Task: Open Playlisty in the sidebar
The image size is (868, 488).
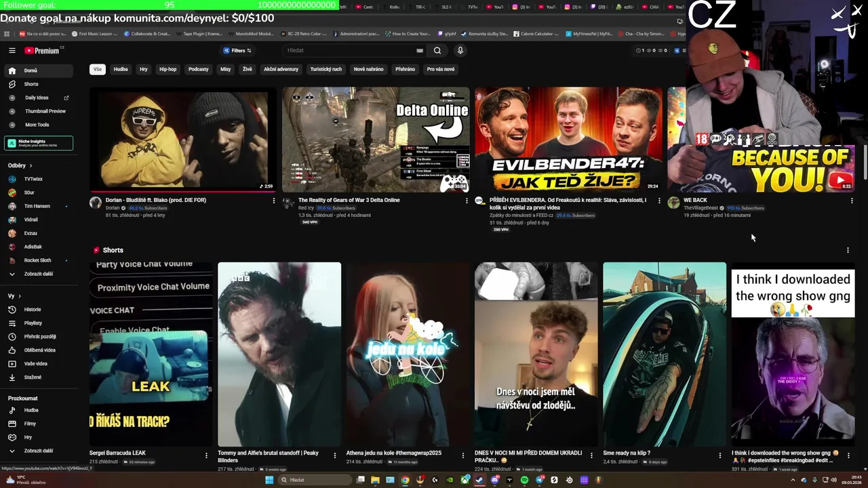Action: [38, 323]
